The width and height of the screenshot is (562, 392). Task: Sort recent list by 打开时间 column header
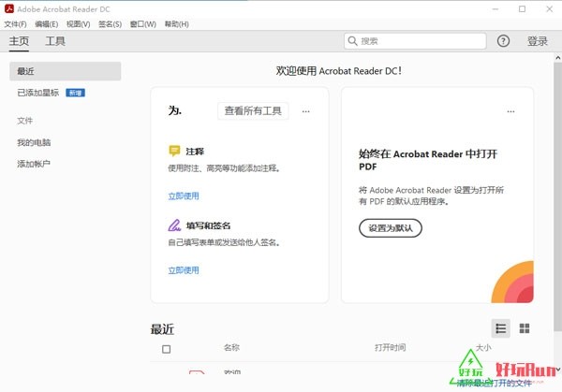tap(390, 347)
